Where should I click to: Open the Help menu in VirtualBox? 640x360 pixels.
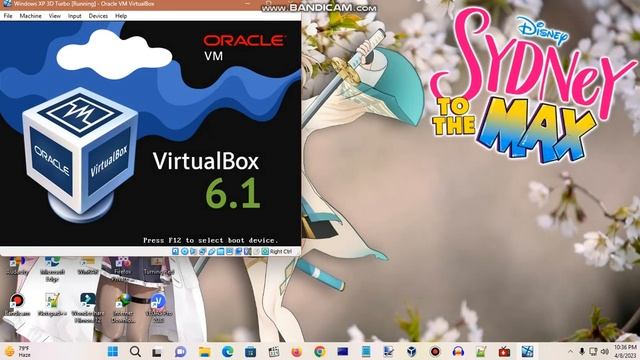121,16
